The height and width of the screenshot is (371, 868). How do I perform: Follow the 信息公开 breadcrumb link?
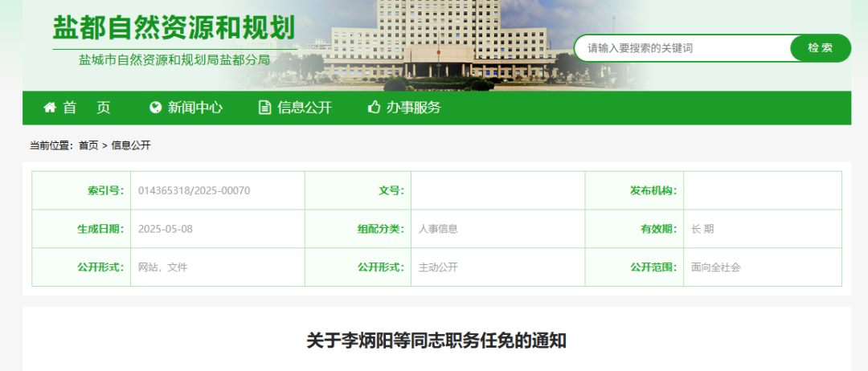pyautogui.click(x=131, y=145)
